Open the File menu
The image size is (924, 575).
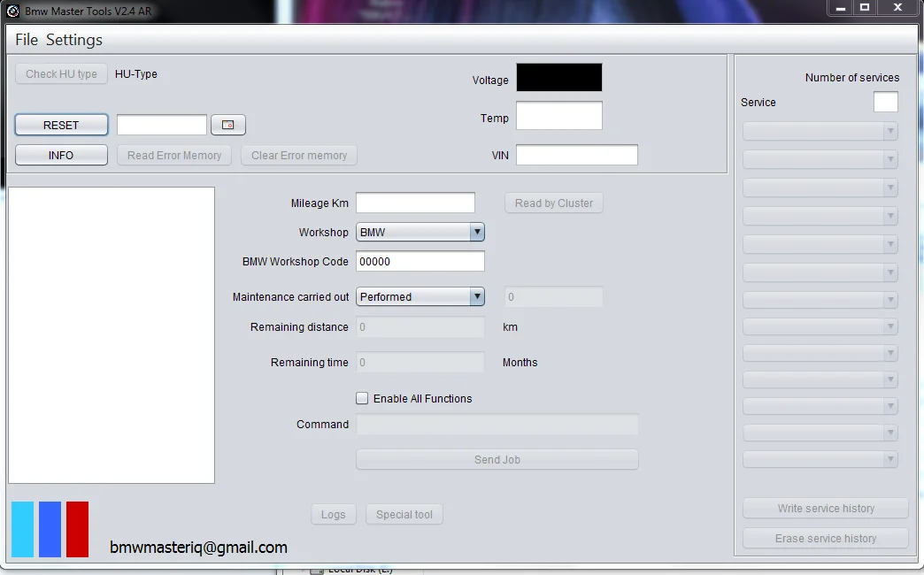pos(27,40)
